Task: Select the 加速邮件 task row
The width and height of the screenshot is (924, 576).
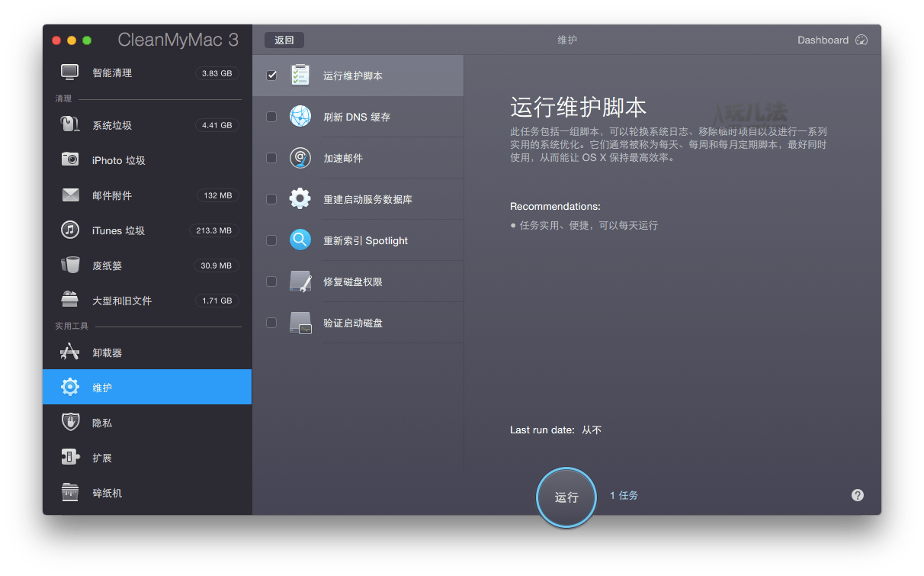Action: (x=358, y=158)
